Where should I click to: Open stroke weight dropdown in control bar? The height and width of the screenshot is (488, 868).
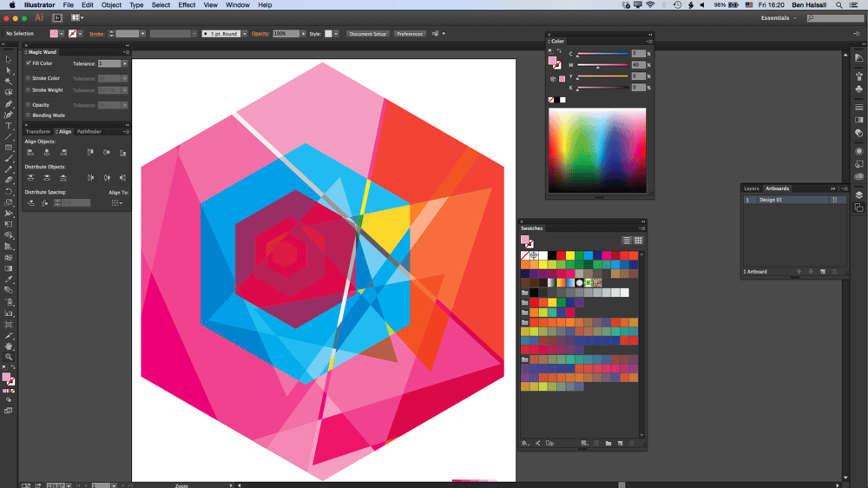pos(143,34)
